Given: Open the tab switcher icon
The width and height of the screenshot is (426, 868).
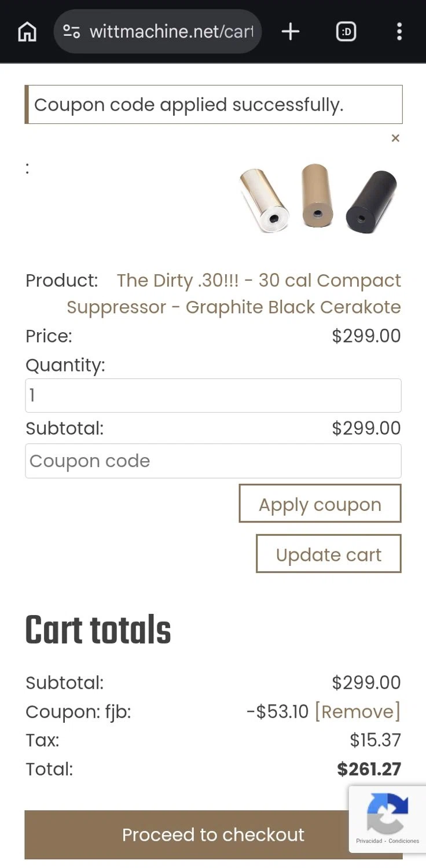Looking at the screenshot, I should [346, 32].
